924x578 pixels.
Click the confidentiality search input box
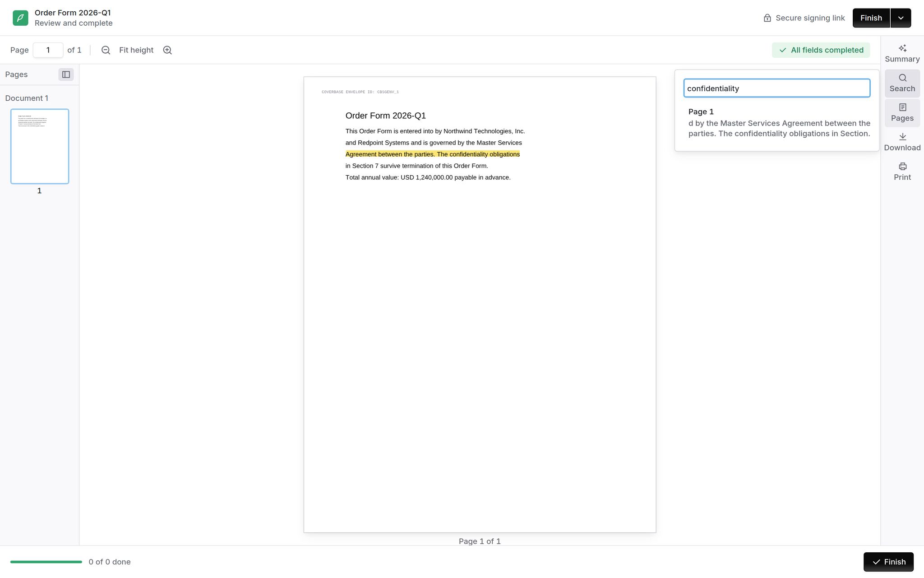click(x=776, y=88)
